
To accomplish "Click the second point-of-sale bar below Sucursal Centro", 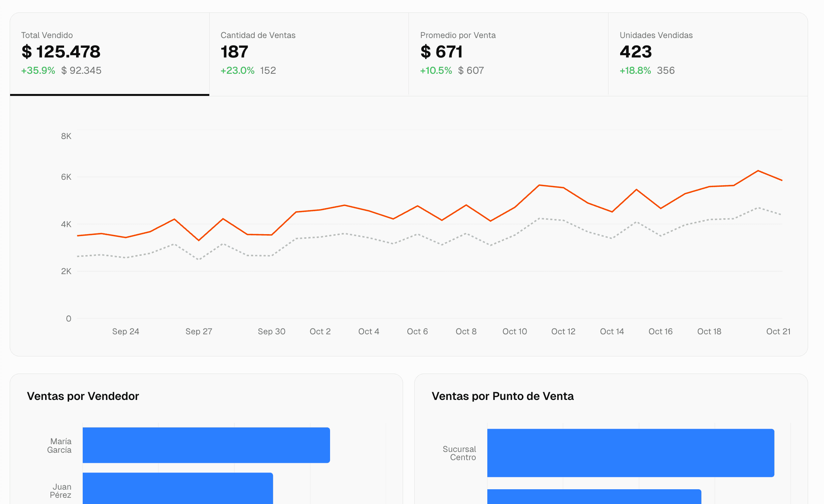I will [x=594, y=497].
